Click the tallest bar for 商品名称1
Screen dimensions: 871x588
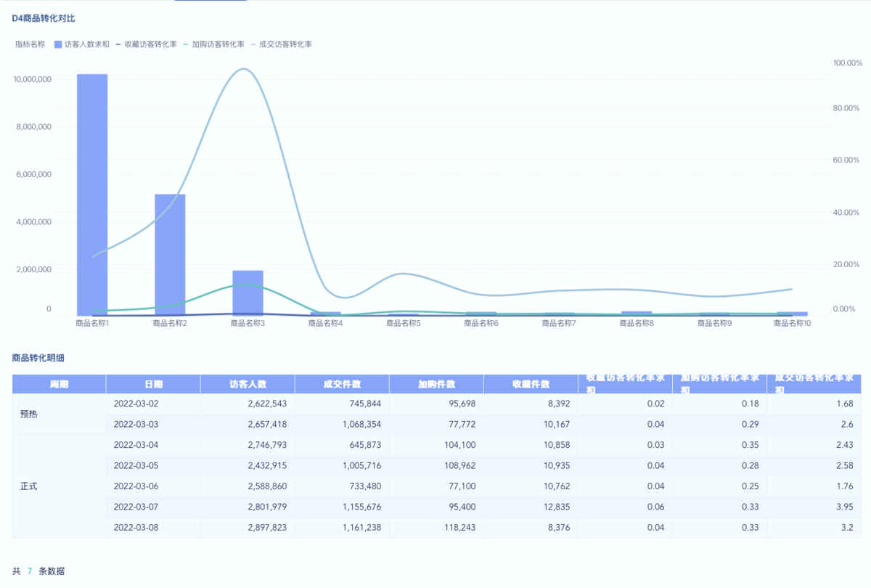[x=92, y=195]
